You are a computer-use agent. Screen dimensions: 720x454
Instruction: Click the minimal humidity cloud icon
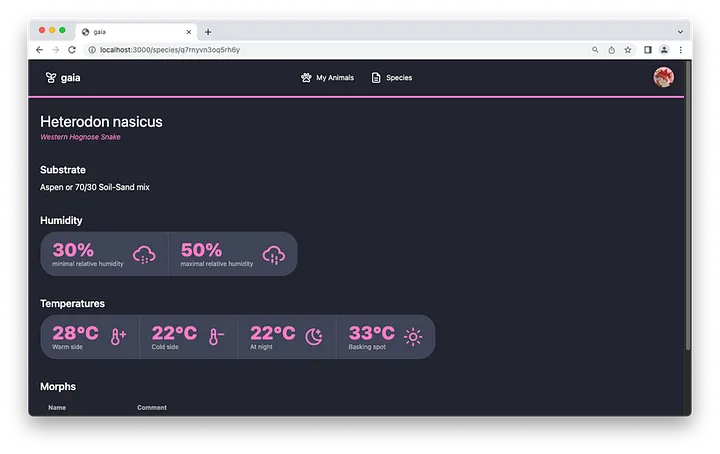pyautogui.click(x=144, y=255)
